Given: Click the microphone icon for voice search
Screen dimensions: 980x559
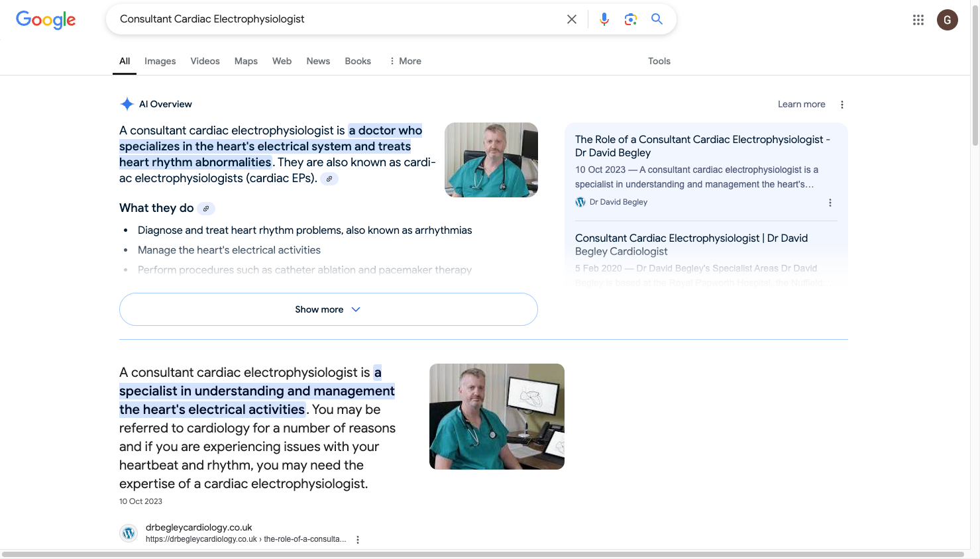Looking at the screenshot, I should pos(604,19).
